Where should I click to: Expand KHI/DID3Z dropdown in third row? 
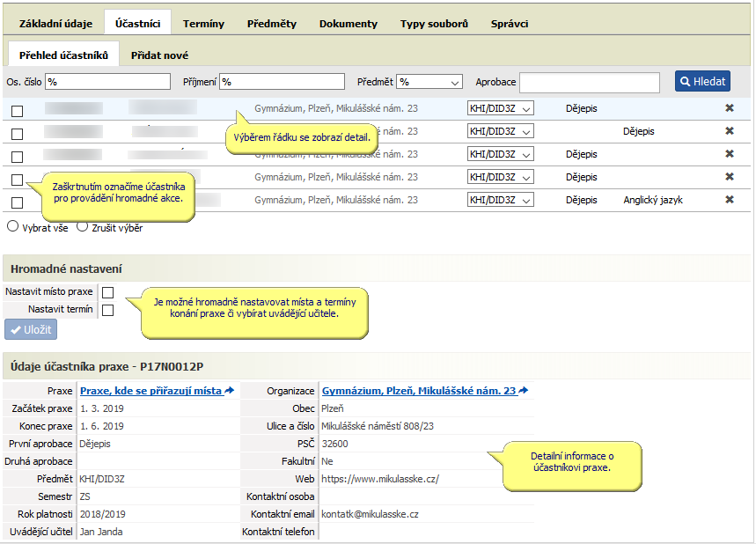[x=501, y=154]
